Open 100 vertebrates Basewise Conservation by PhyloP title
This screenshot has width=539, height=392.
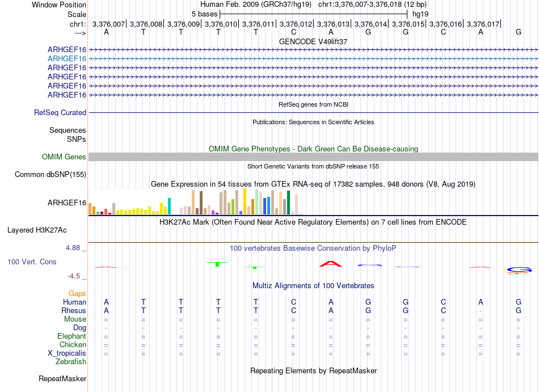(313, 248)
